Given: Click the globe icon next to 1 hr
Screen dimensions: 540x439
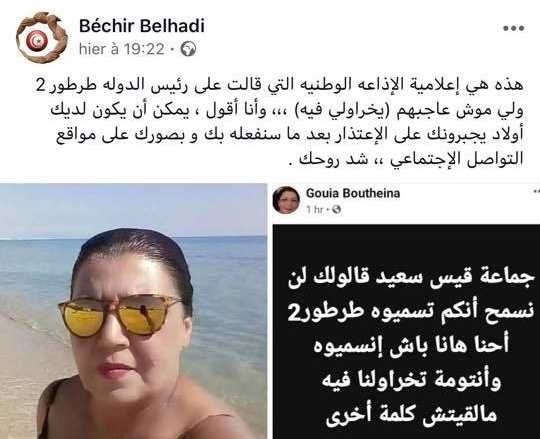Looking at the screenshot, I should point(337,209).
